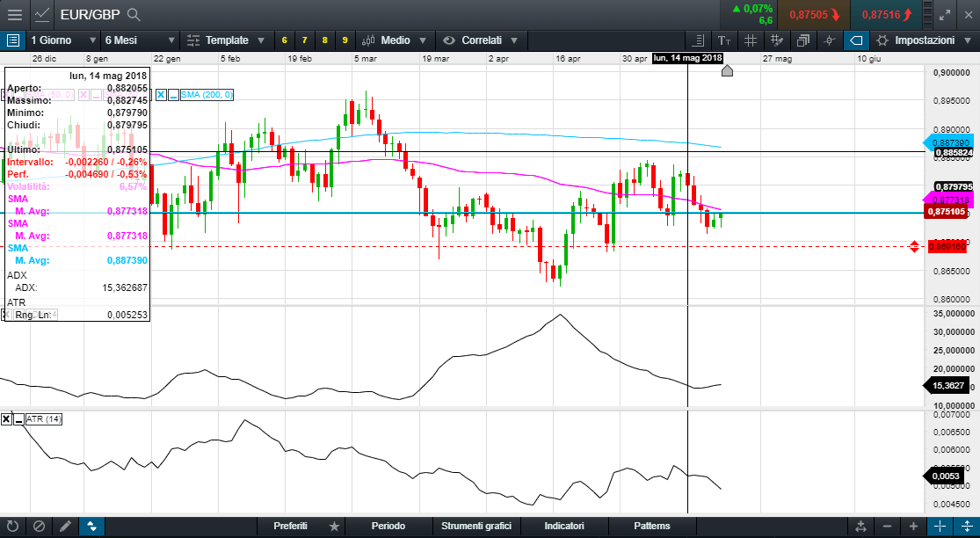Click the 0,885824 horizontal line price label
This screenshot has height=538, width=980.
(954, 152)
